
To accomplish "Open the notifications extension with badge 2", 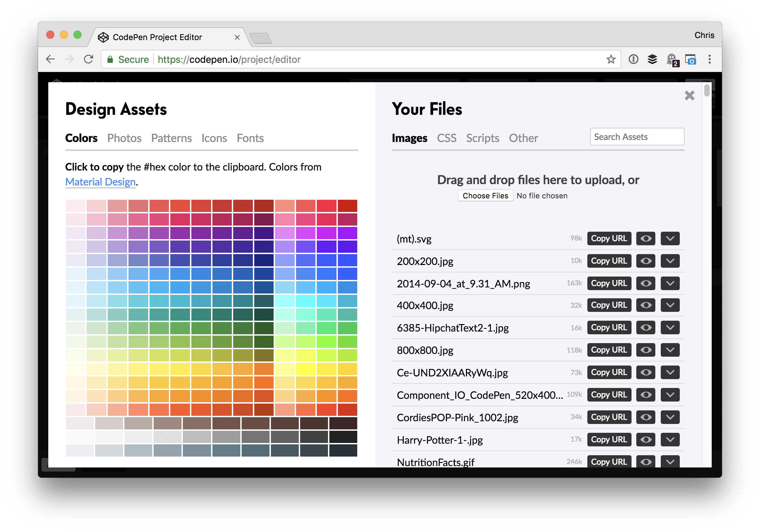I will pyautogui.click(x=672, y=59).
